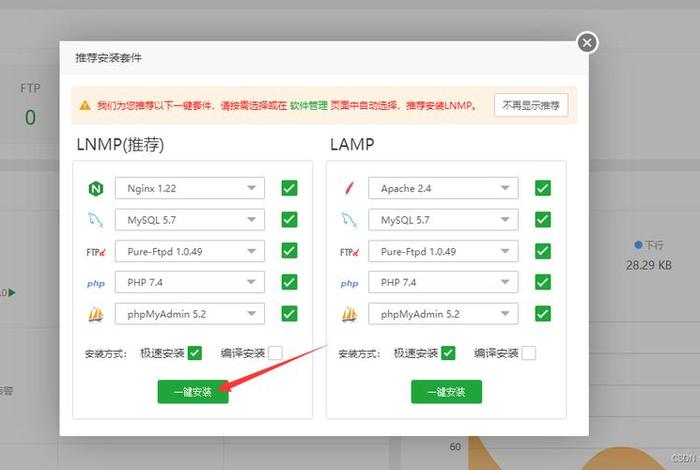This screenshot has height=470, width=700.
Task: Click 不再显示推荐 button
Action: coord(531,105)
